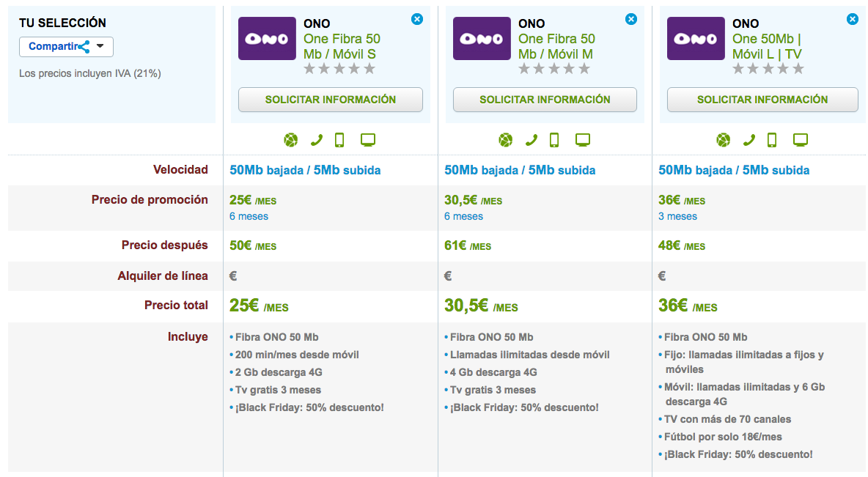
Task: Click the speed value of the Móvil L TV plan
Action: (734, 170)
